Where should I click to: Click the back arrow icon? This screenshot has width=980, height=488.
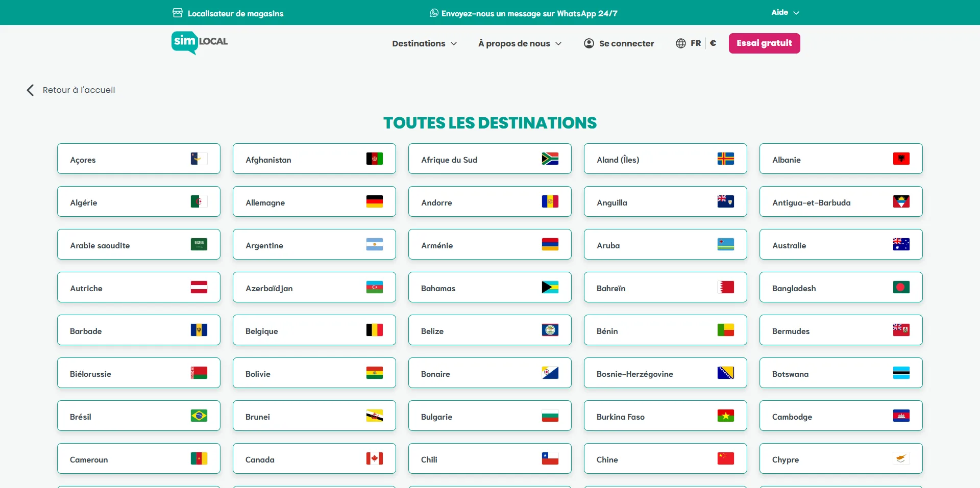point(31,90)
